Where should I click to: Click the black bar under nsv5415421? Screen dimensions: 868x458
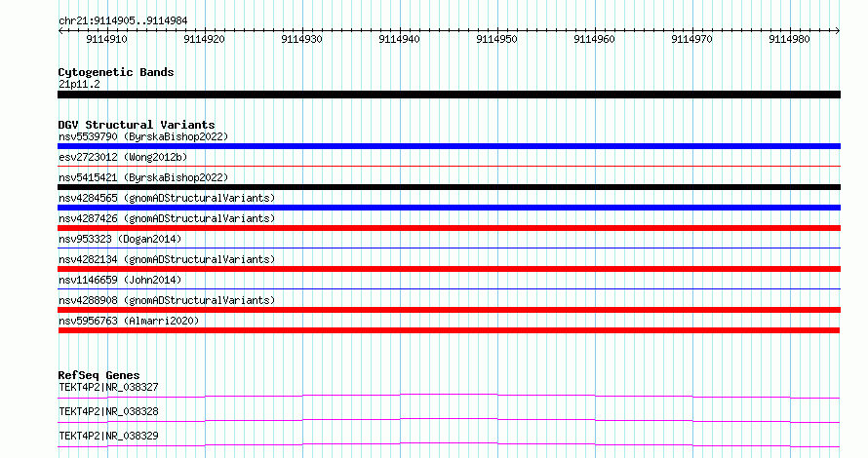pyautogui.click(x=449, y=187)
